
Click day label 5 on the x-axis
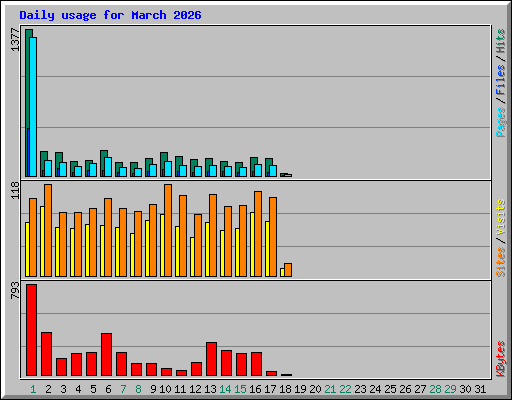[93, 389]
